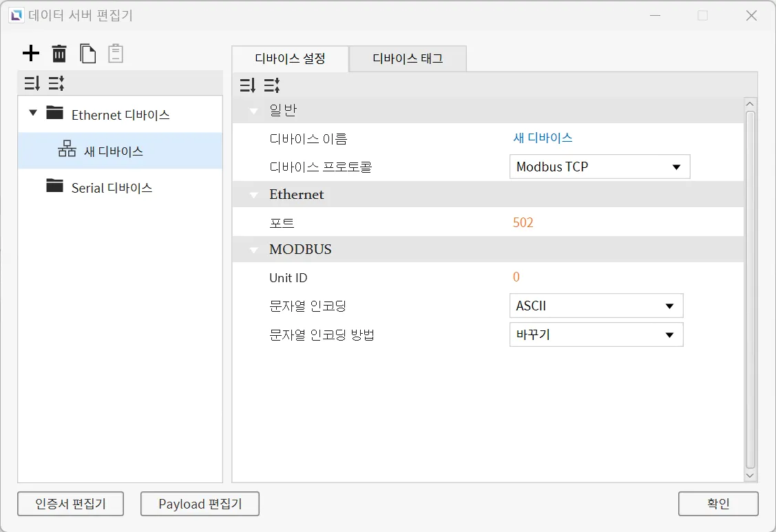Collapse the 일반 section
The height and width of the screenshot is (532, 776).
[x=254, y=111]
